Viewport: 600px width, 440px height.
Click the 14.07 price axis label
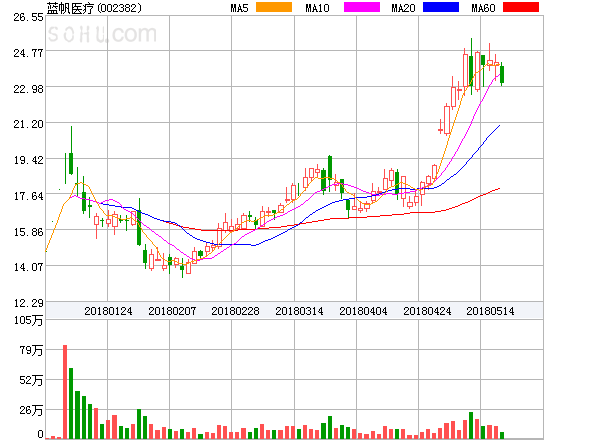28,267
